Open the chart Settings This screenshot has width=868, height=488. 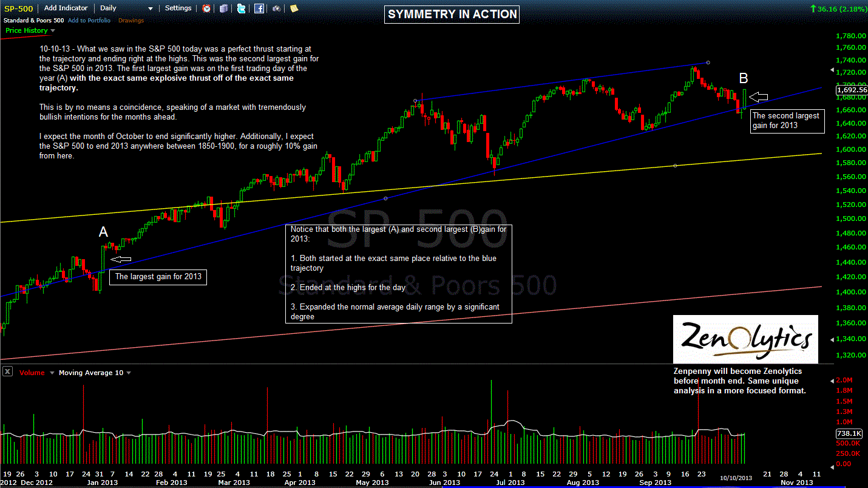point(178,8)
